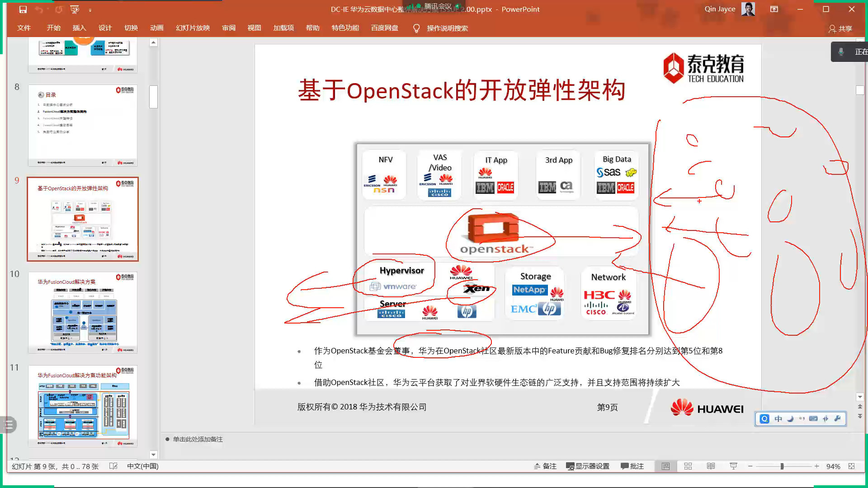Click the Redo/repeat icon

coord(58,9)
